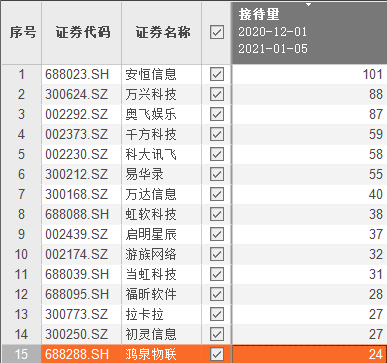Click security name 当虹科技

click(151, 274)
